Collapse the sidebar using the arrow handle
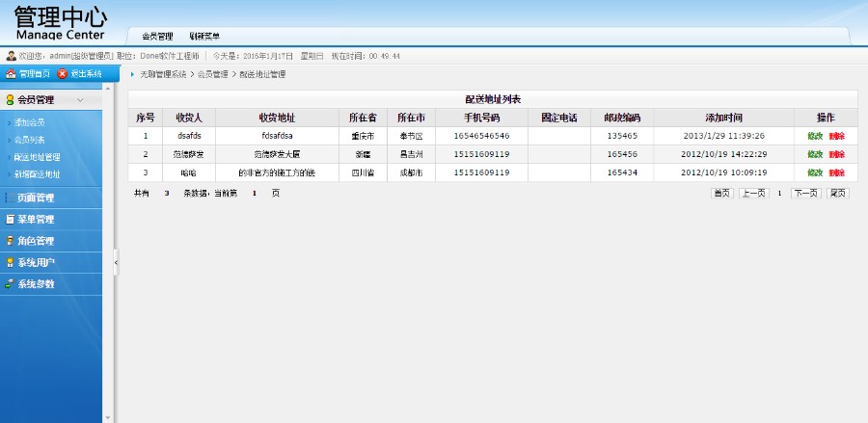 tap(117, 262)
